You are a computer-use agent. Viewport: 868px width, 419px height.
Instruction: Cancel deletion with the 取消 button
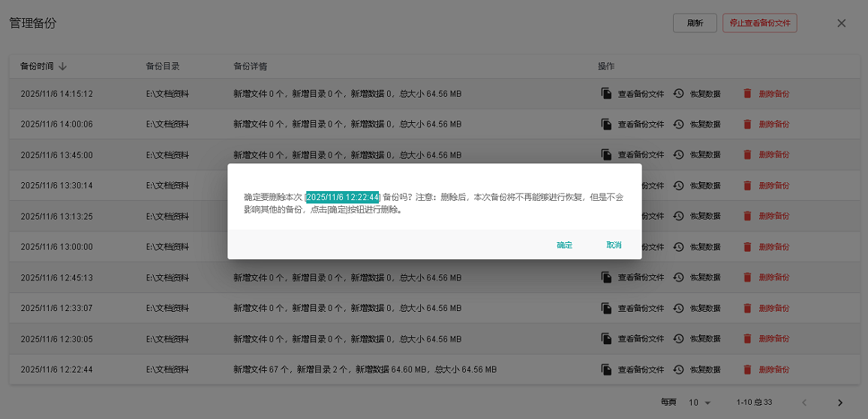(x=614, y=245)
